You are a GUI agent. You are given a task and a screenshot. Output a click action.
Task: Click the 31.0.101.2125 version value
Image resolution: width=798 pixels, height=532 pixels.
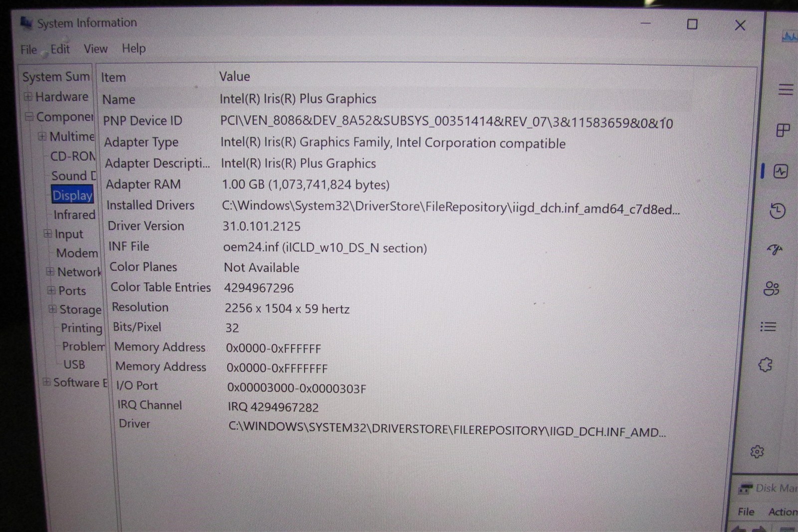(261, 226)
